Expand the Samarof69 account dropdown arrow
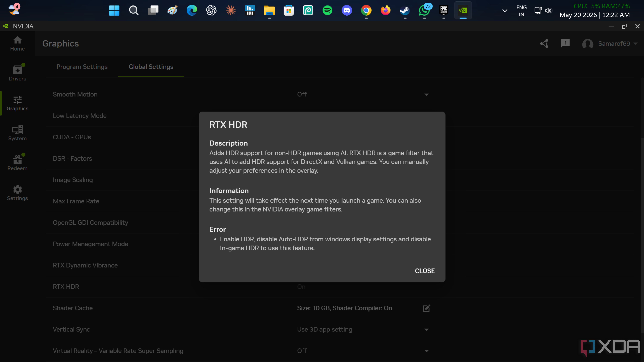 pos(635,44)
